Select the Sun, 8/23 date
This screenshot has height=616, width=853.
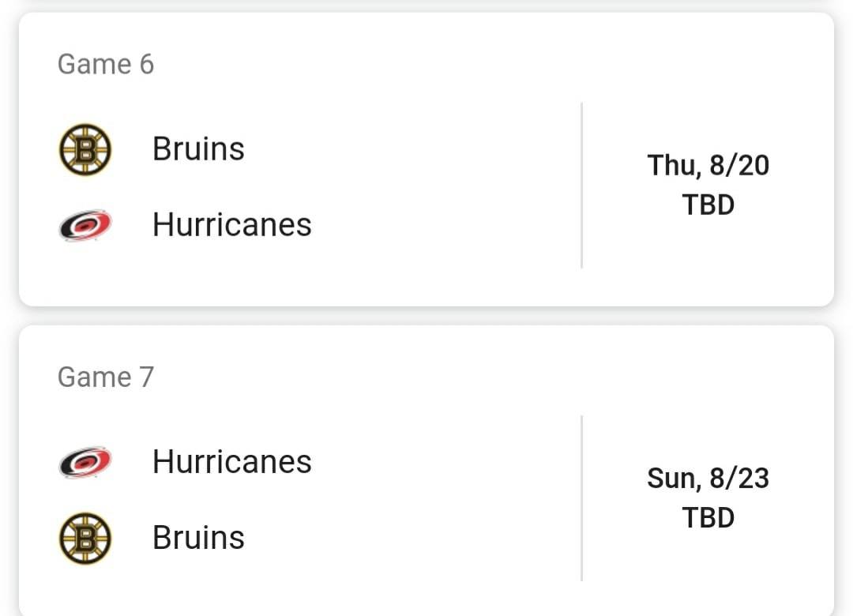click(708, 478)
